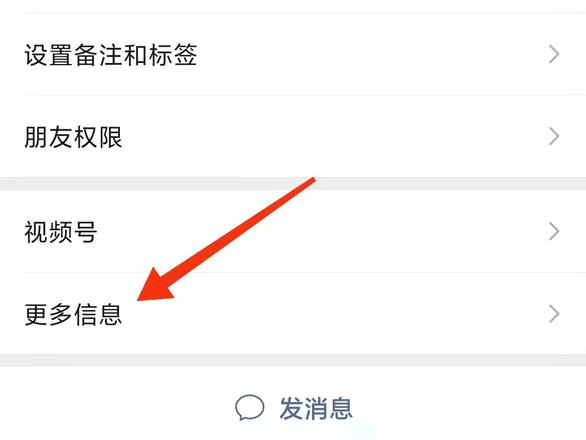The image size is (586, 440).
Task: Click the red arrow annotation head
Action: point(156,285)
